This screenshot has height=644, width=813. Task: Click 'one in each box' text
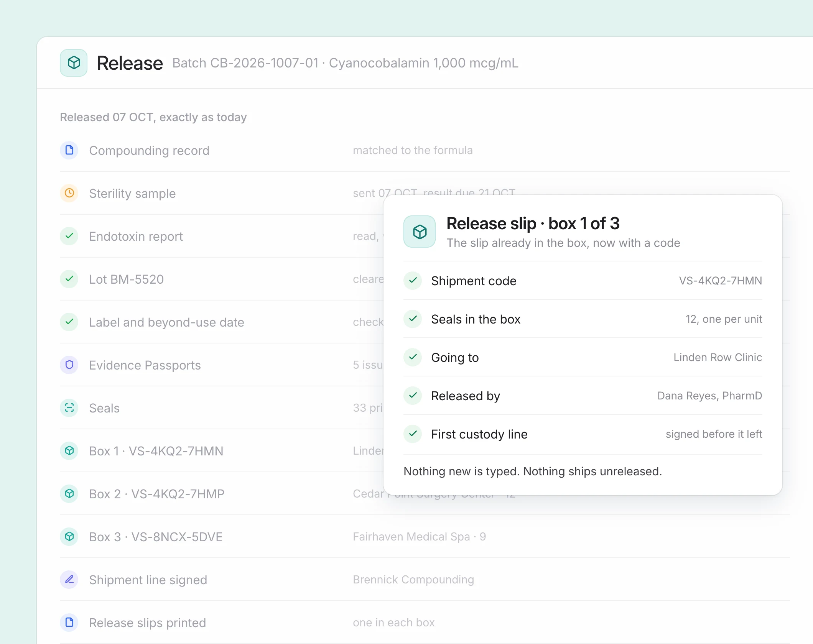click(x=394, y=623)
